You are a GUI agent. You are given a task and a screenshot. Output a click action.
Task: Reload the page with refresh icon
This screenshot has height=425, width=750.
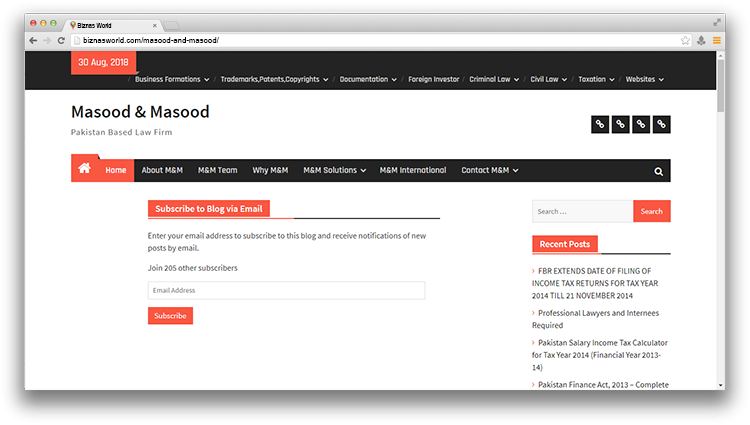[61, 40]
